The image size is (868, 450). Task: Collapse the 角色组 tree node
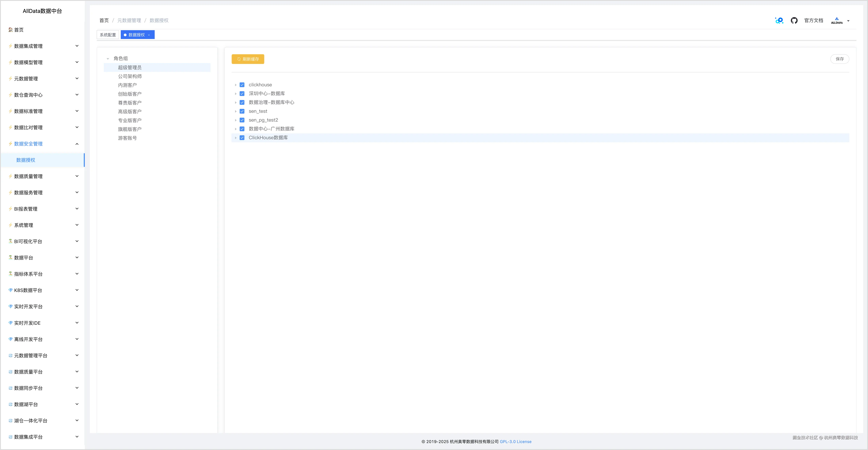108,59
